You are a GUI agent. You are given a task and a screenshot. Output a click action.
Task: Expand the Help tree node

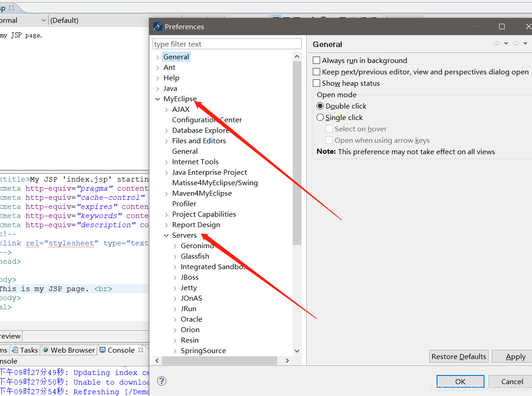point(158,78)
